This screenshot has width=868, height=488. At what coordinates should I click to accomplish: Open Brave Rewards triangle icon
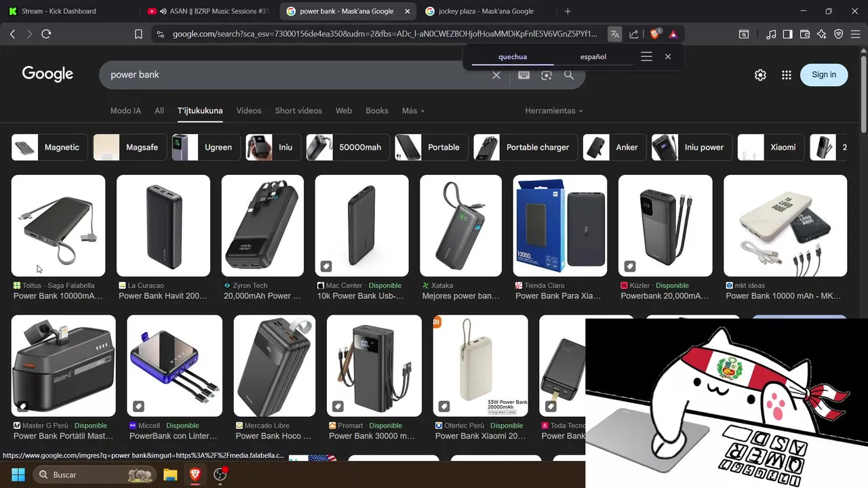(x=673, y=34)
